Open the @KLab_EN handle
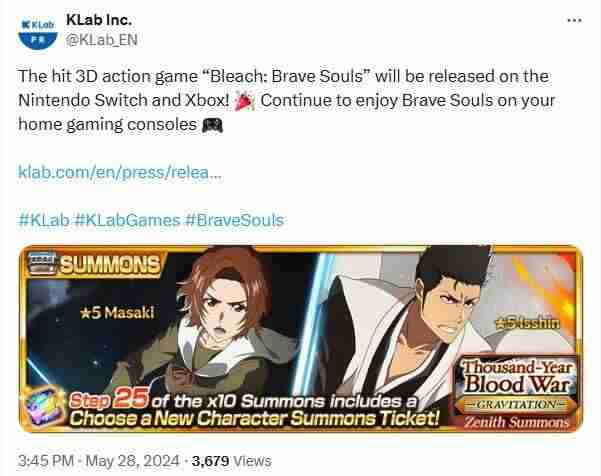The width and height of the screenshot is (601, 476). (102, 40)
